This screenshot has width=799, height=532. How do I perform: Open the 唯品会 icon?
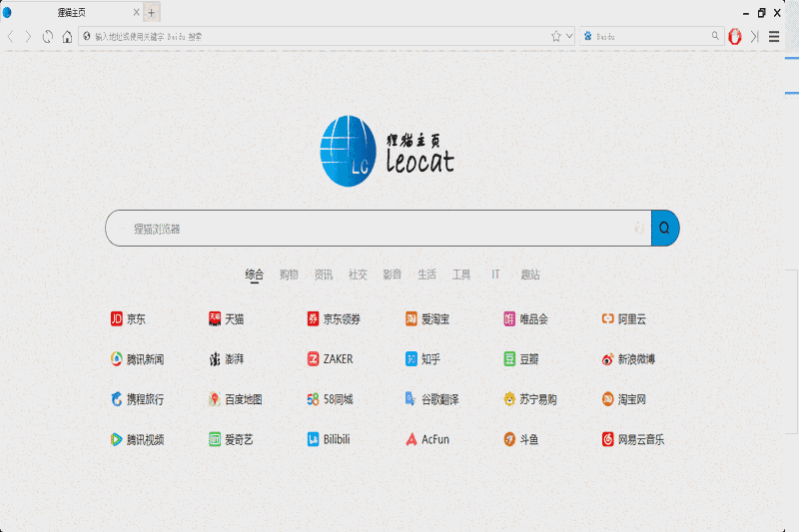(509, 318)
